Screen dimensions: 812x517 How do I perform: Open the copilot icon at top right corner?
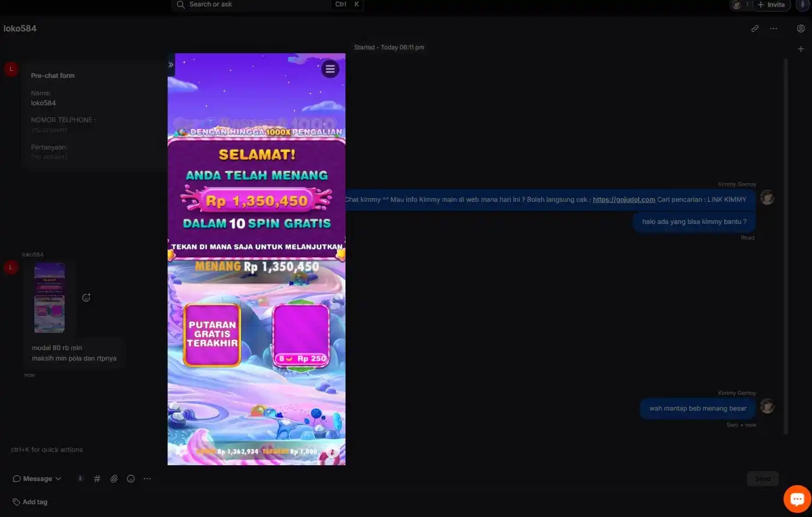(x=803, y=5)
